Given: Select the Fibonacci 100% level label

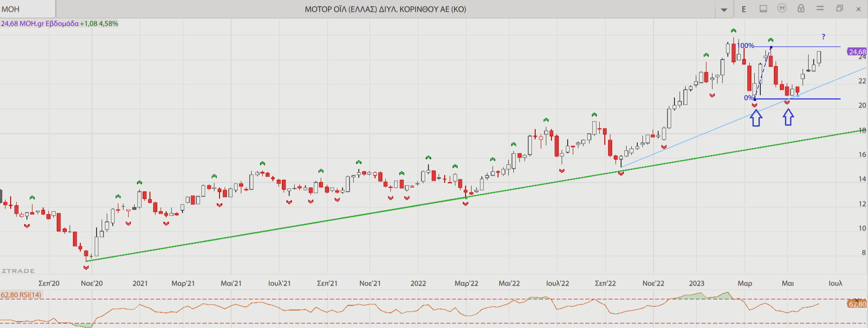Looking at the screenshot, I should (746, 45).
